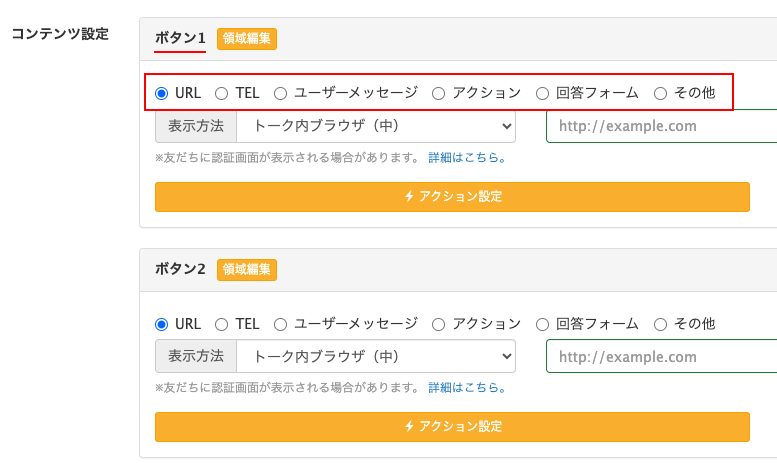Click 領域編集 button next to ボタン1

tap(247, 39)
